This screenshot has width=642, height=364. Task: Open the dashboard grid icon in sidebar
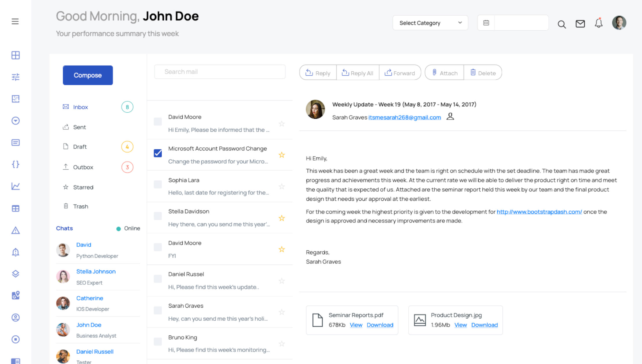pos(16,55)
